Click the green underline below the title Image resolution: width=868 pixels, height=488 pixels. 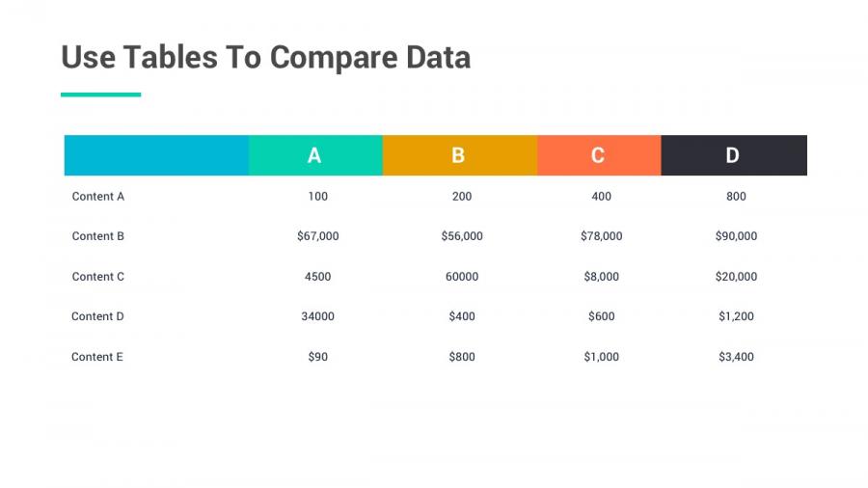click(x=101, y=95)
